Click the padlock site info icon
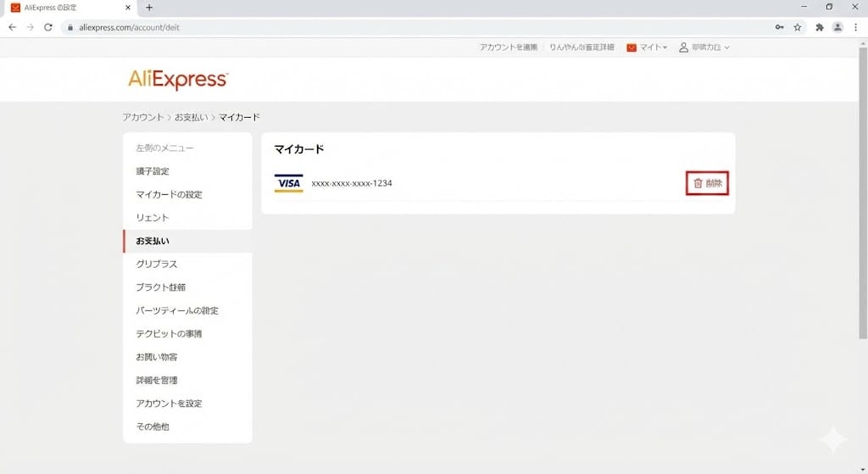 click(70, 27)
